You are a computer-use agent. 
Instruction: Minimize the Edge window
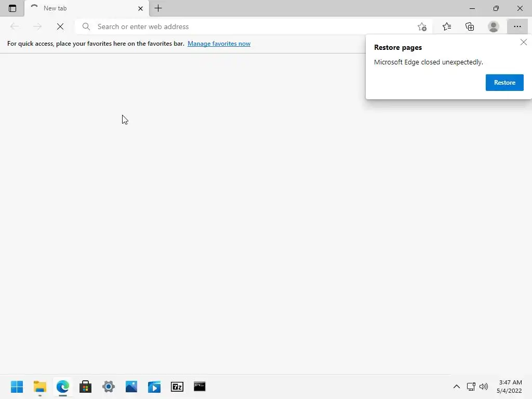(x=472, y=8)
